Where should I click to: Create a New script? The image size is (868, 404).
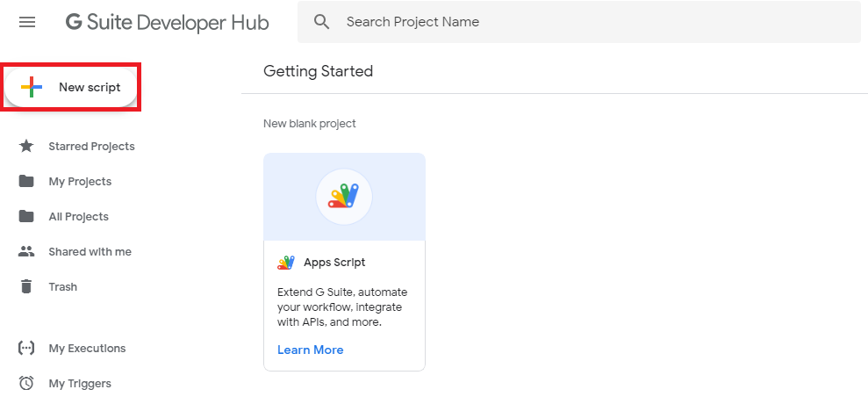71,87
